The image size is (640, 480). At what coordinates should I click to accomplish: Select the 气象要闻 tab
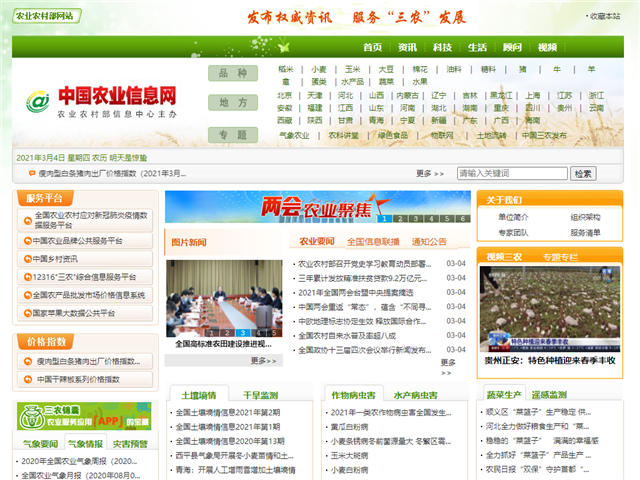(x=40, y=444)
